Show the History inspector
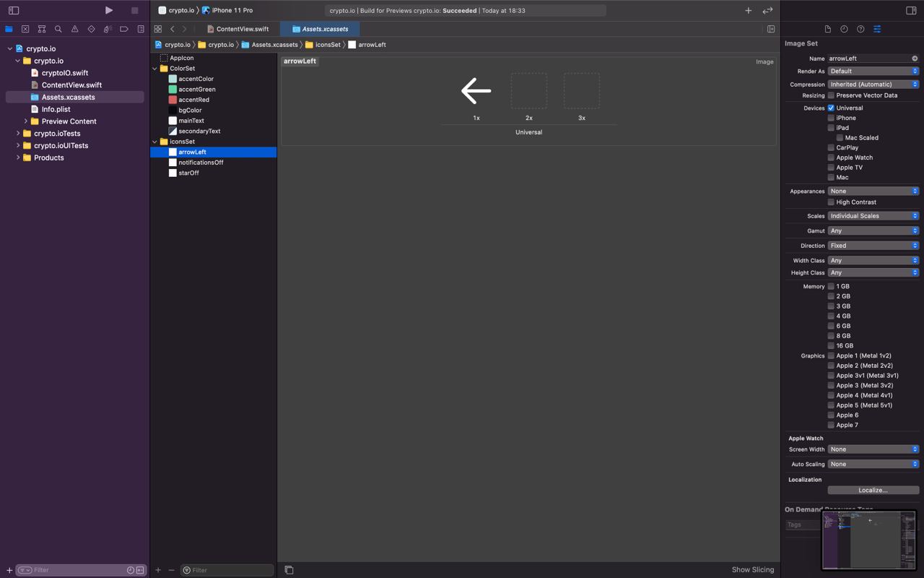Screen dimensions: 924x578 (x=844, y=29)
